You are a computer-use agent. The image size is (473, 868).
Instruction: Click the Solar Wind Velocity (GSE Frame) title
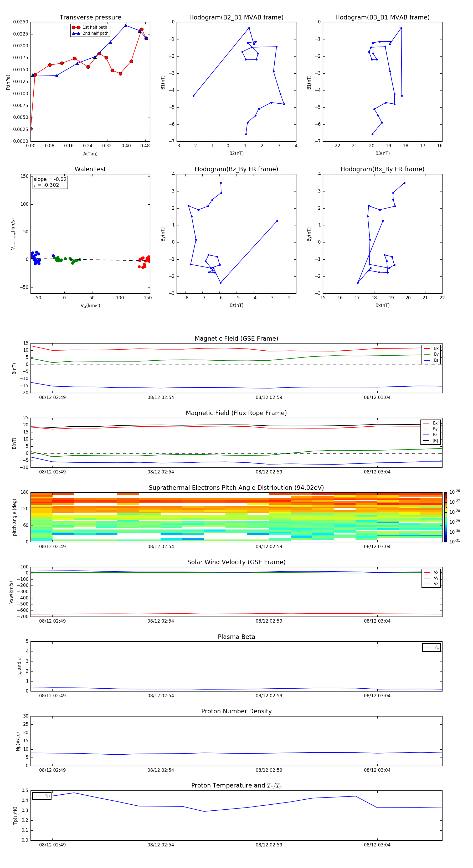pos(236,562)
